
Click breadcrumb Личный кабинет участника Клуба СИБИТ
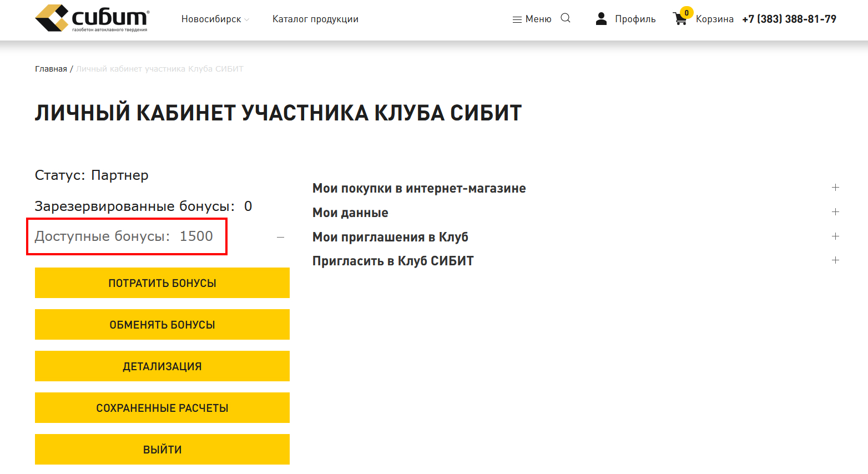(160, 69)
